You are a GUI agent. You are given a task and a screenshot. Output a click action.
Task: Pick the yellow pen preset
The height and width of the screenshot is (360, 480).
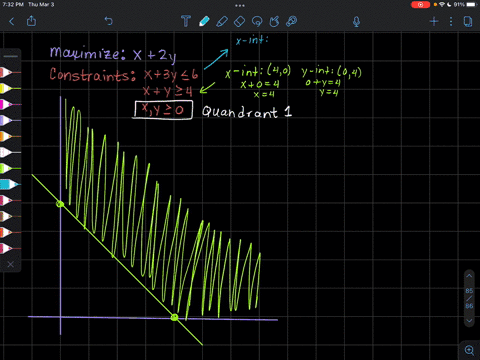click(10, 88)
